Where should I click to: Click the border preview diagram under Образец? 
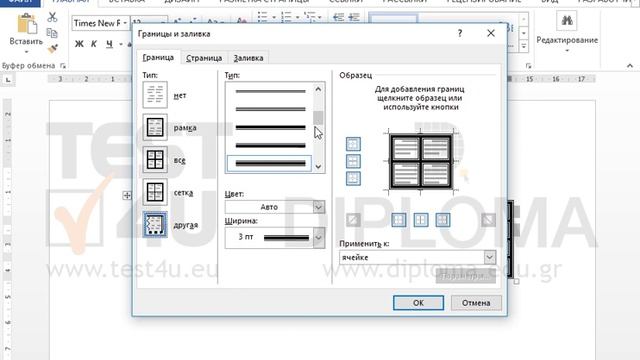(421, 161)
